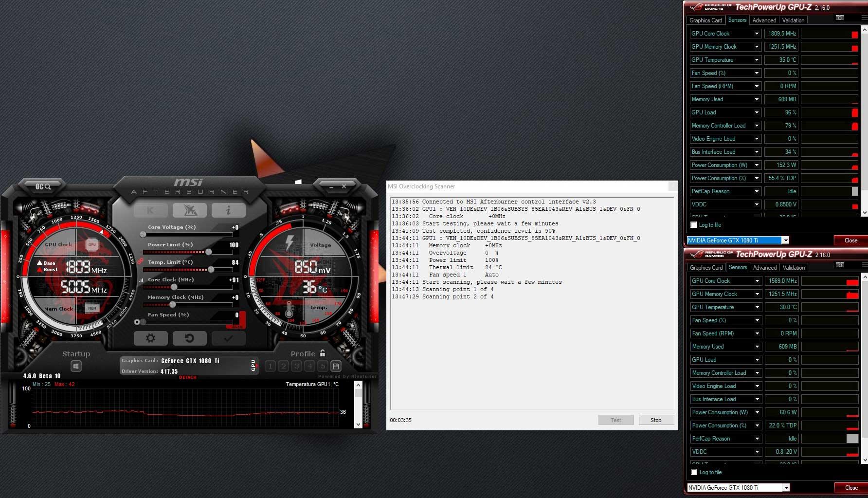The width and height of the screenshot is (868, 498).
Task: Select profile slot 4
Action: [310, 366]
